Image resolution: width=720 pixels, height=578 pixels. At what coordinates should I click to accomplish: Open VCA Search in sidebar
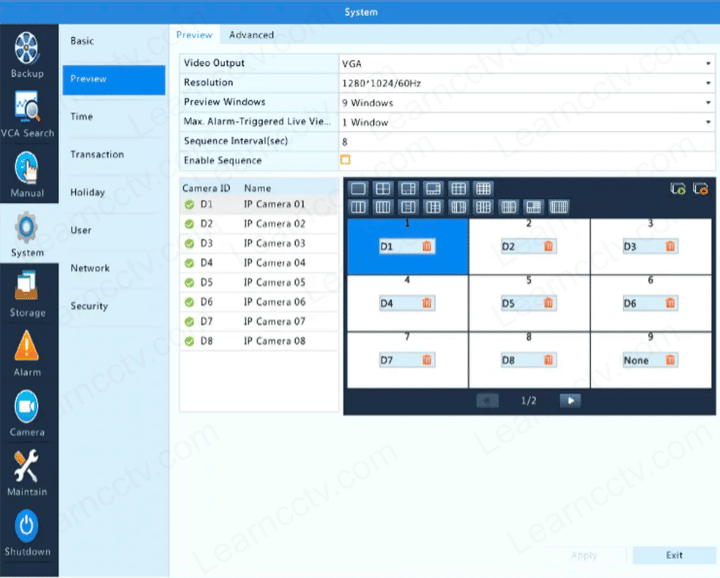[27, 108]
